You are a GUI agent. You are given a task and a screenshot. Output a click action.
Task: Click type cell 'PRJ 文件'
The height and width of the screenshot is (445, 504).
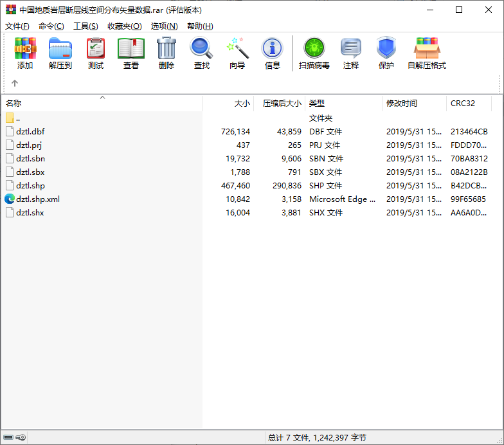pos(325,145)
